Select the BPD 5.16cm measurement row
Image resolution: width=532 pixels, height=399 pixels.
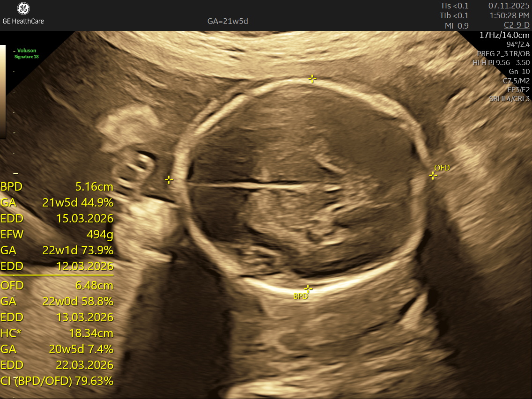click(x=57, y=187)
